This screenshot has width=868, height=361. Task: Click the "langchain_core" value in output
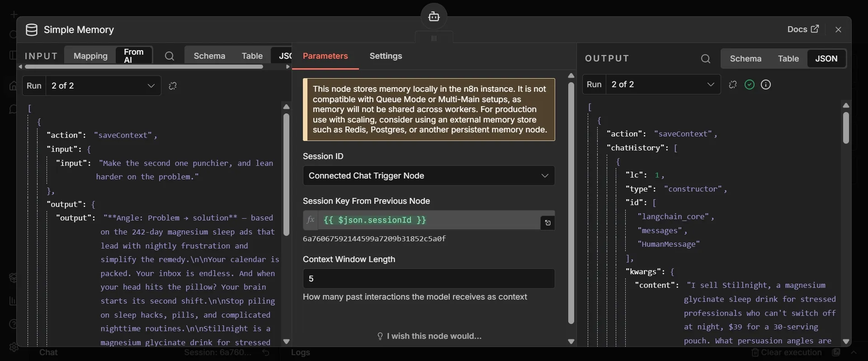(x=674, y=217)
